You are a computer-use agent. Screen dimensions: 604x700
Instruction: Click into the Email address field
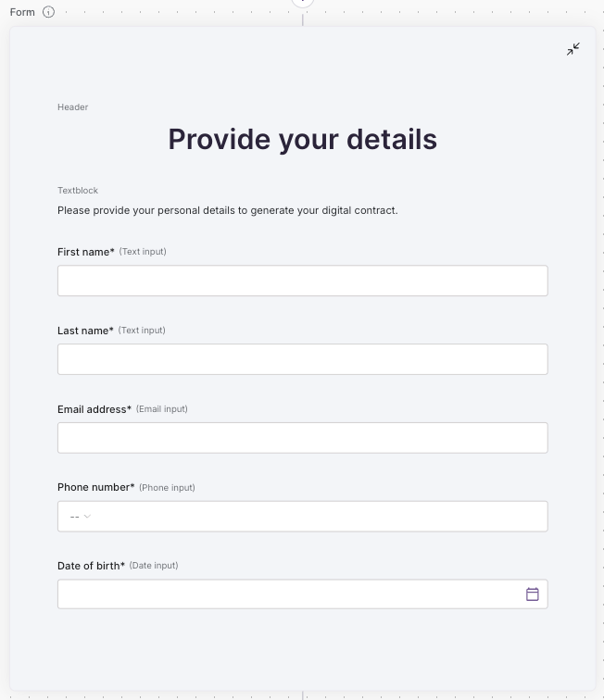pos(302,438)
